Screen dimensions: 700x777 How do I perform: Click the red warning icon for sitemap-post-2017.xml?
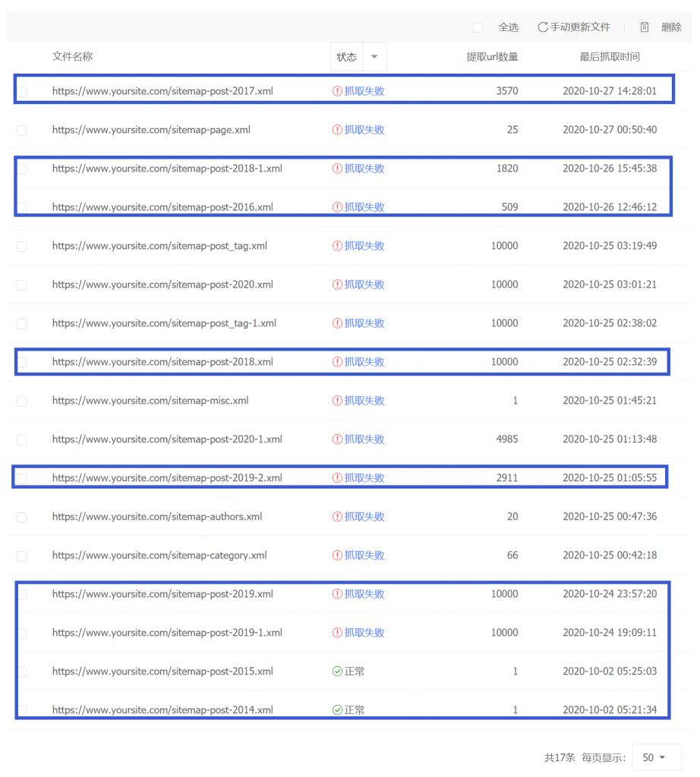(x=337, y=91)
